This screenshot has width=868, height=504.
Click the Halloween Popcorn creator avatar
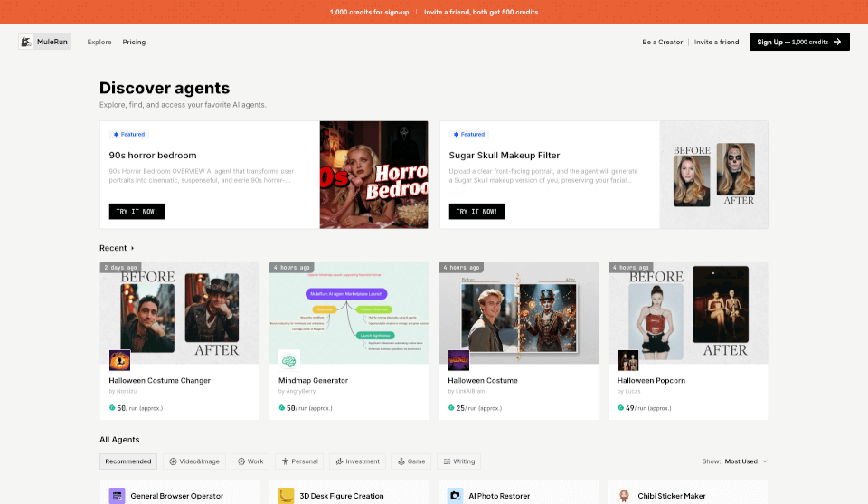pyautogui.click(x=628, y=360)
